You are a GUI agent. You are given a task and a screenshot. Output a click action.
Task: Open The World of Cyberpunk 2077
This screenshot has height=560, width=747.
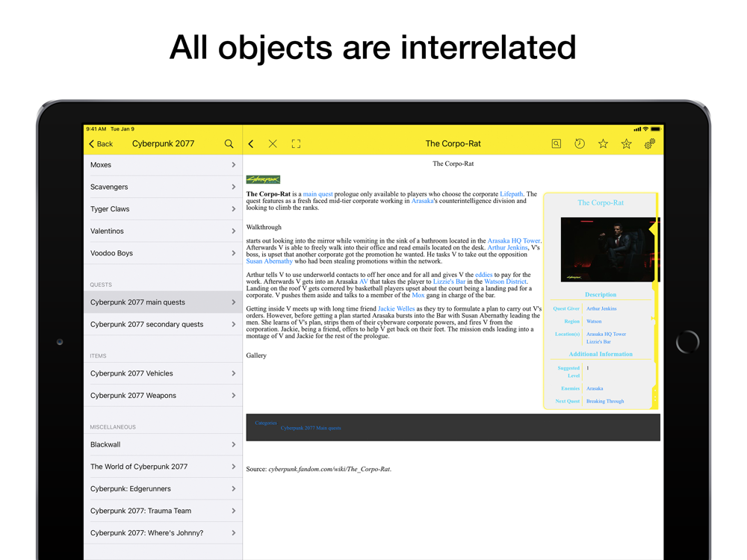pyautogui.click(x=163, y=467)
